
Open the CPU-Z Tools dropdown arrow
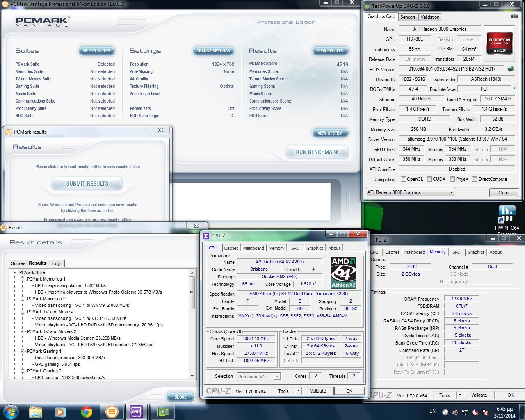299,391
